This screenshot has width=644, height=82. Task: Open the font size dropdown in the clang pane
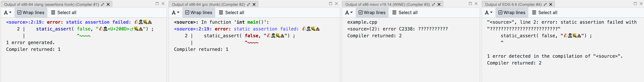[x=8, y=12]
